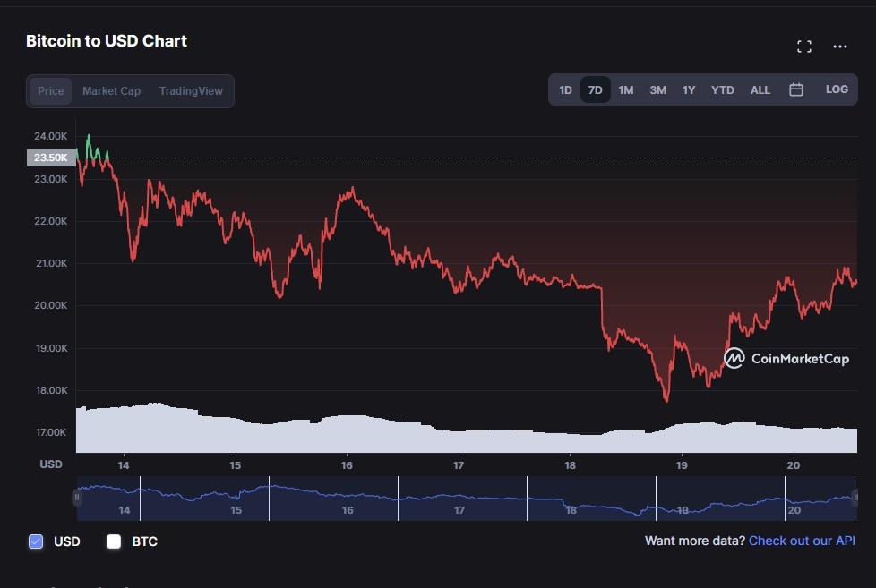Switch the chart to LOG scale
The height and width of the screenshot is (588, 876).
[x=836, y=89]
